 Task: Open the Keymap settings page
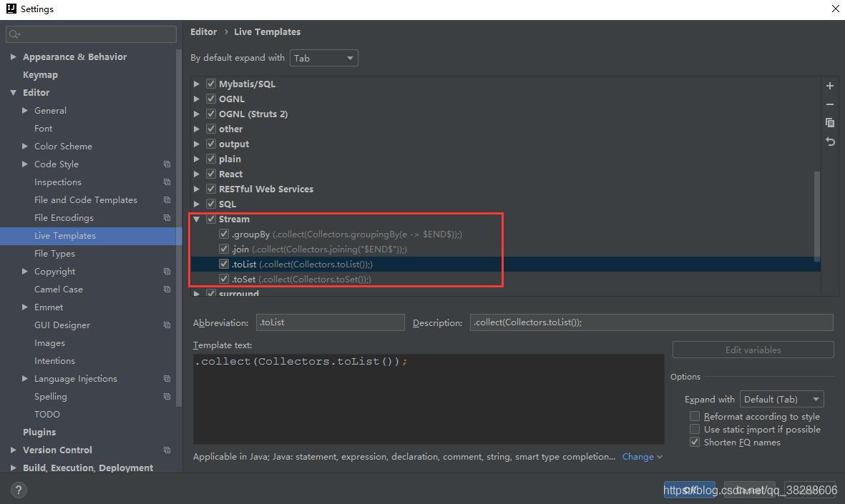pyautogui.click(x=40, y=75)
